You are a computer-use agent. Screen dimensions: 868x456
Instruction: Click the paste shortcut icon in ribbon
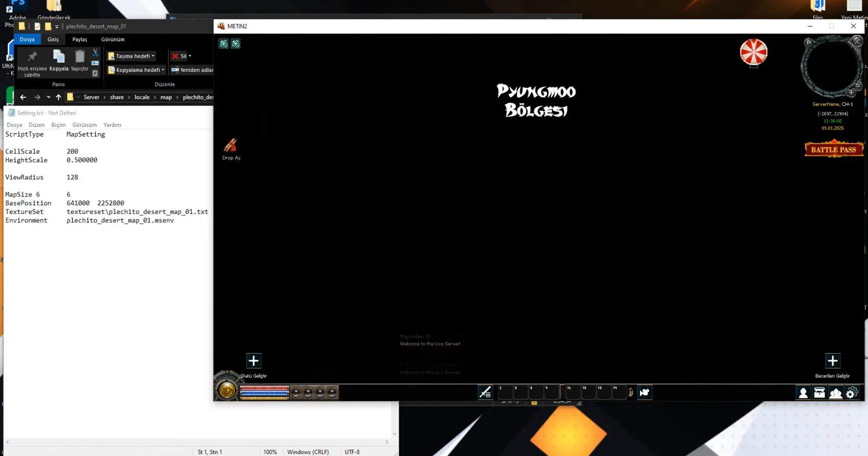tap(95, 73)
